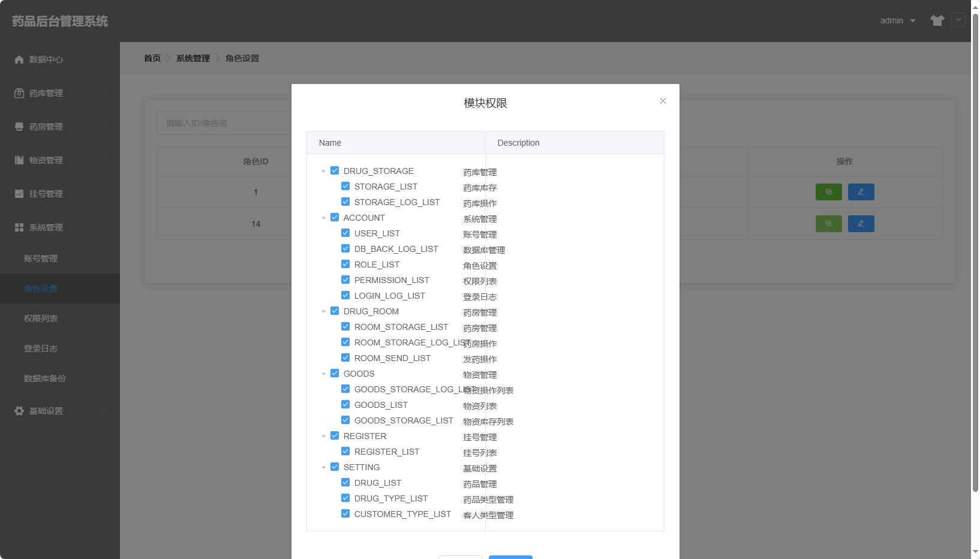Focus the 请输入ID/角色名 search field
The width and height of the screenshot is (980, 559).
(224, 123)
